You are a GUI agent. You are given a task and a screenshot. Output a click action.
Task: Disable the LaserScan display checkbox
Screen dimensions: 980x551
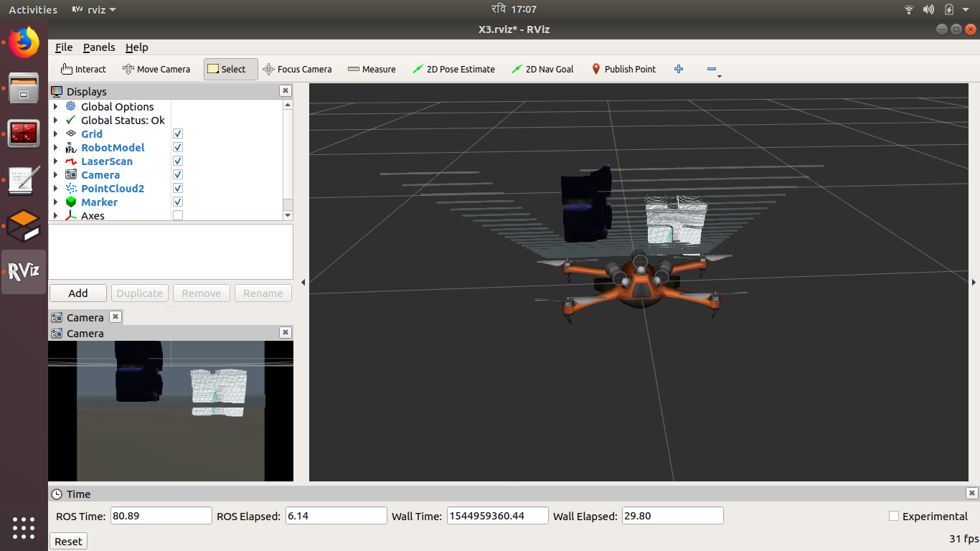(178, 161)
